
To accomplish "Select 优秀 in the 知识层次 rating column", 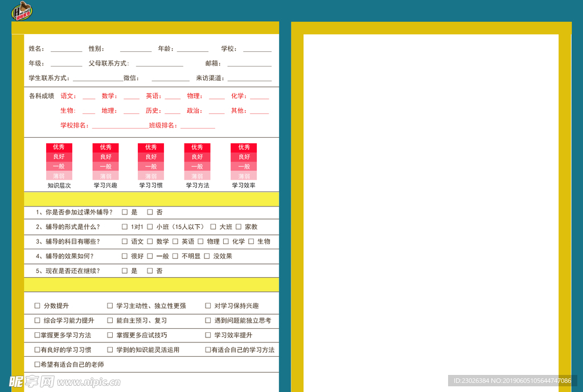I will coord(59,147).
